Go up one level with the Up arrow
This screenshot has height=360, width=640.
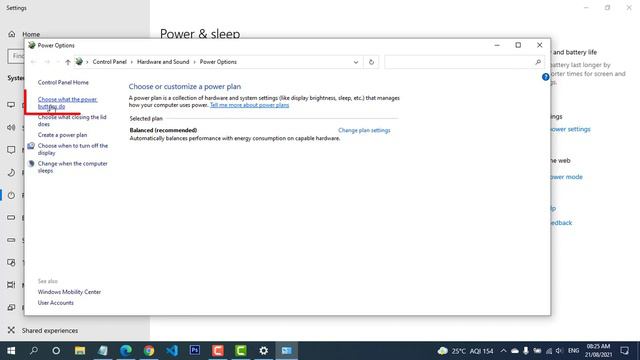coord(68,62)
